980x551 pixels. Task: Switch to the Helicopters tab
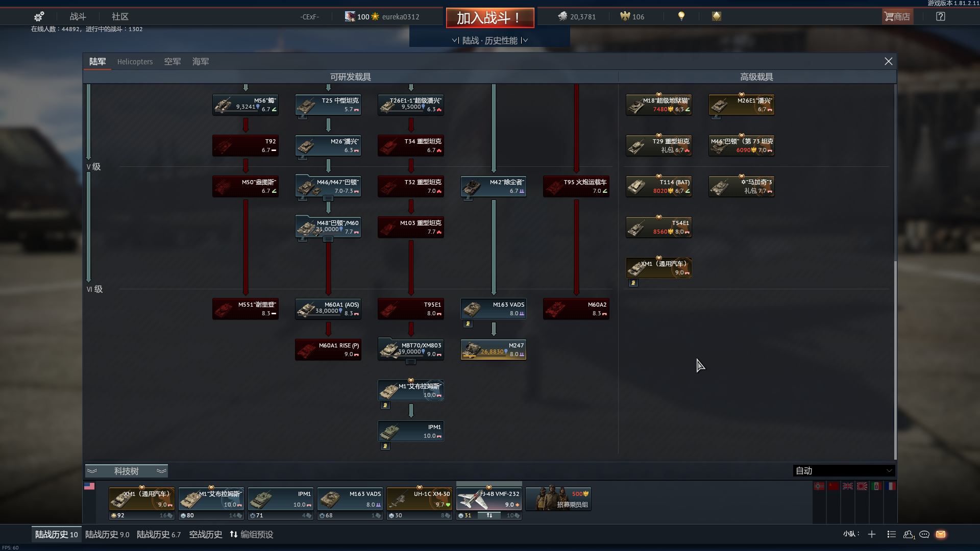[x=135, y=62]
